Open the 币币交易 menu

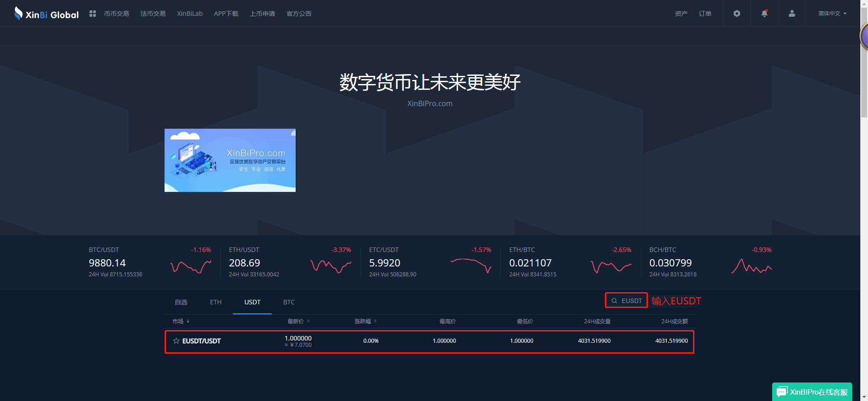pyautogui.click(x=117, y=14)
